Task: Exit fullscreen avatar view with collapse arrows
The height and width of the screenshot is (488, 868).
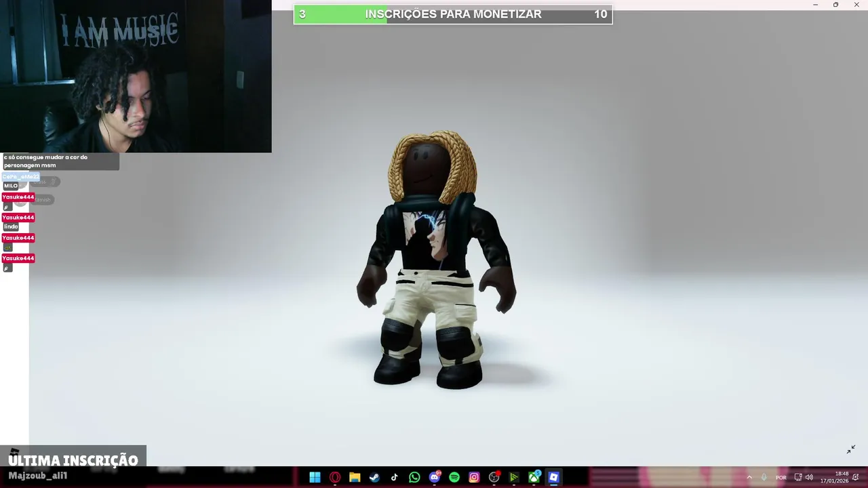Action: coord(851,449)
